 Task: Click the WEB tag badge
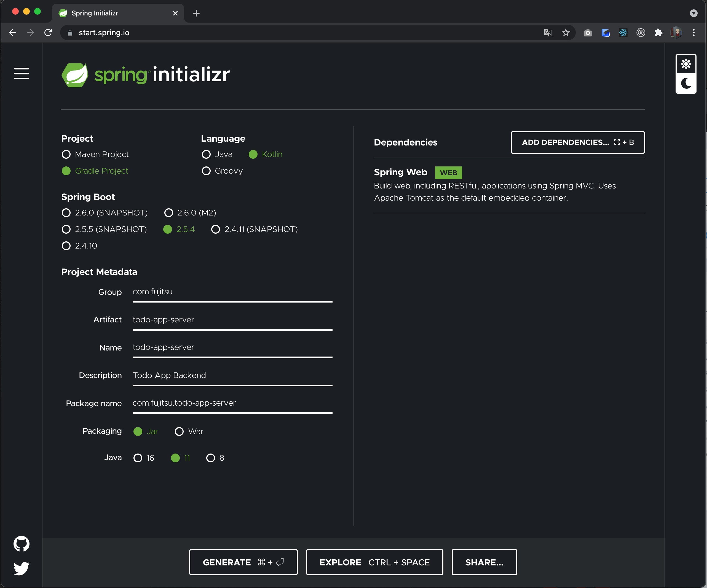(x=448, y=172)
